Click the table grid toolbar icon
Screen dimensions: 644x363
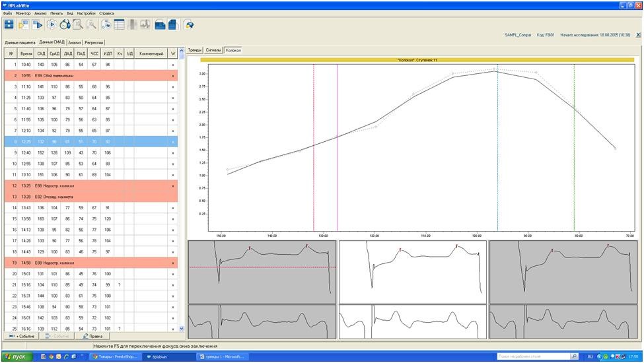click(x=120, y=24)
